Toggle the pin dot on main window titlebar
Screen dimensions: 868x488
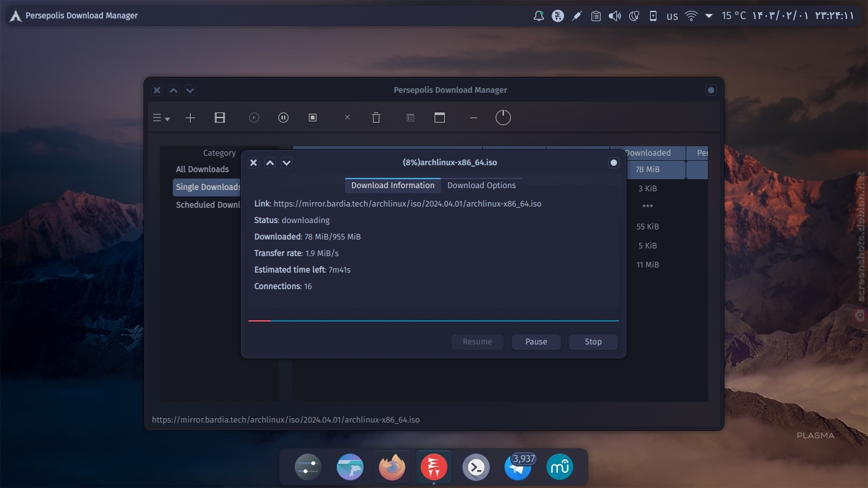pos(711,90)
